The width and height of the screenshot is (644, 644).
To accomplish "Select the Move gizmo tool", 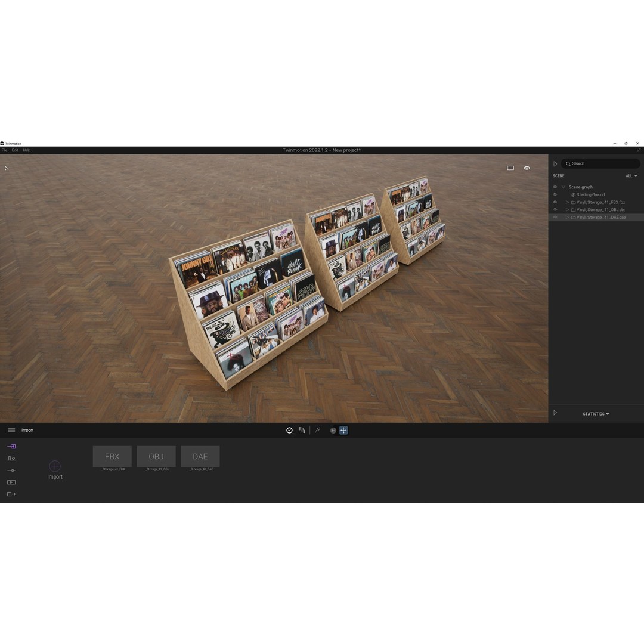I will tap(344, 430).
